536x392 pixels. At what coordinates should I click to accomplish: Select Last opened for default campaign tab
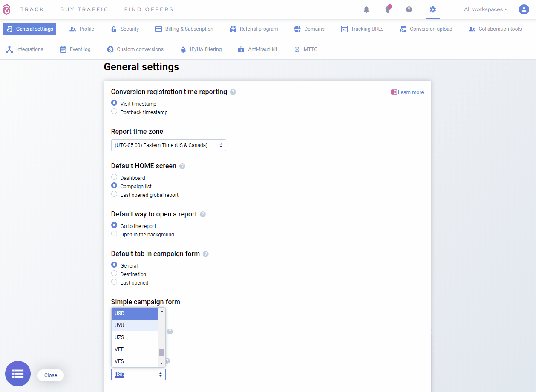114,282
